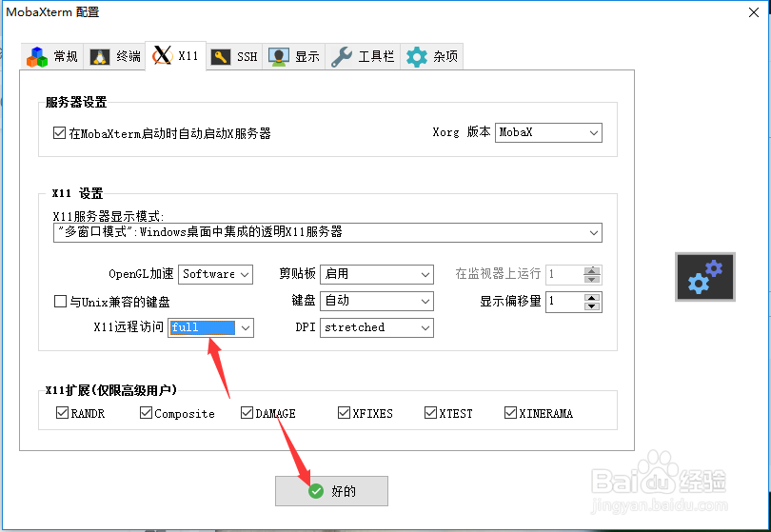Image resolution: width=771 pixels, height=532 pixels.
Task: Open the 剪贴板 启用 dropdown
Action: [377, 274]
